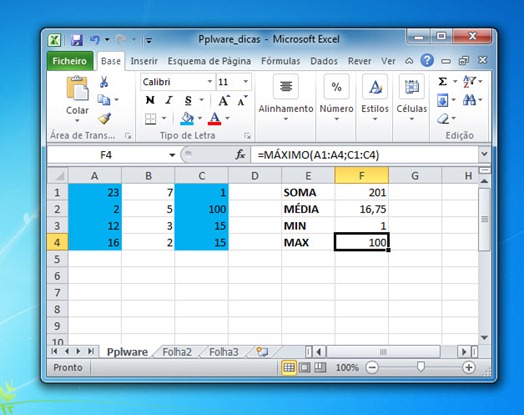Click the fx insert function icon
524x415 pixels.
tap(240, 154)
